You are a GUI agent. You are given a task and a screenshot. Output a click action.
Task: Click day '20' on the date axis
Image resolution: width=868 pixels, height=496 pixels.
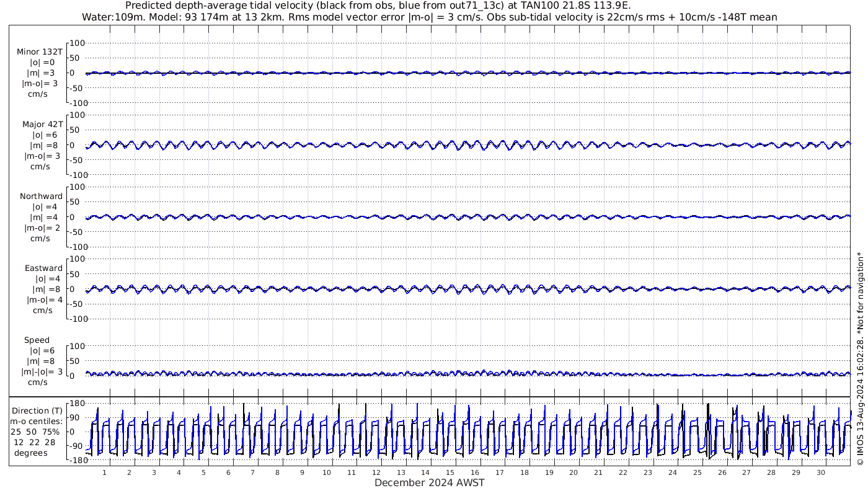tap(573, 472)
